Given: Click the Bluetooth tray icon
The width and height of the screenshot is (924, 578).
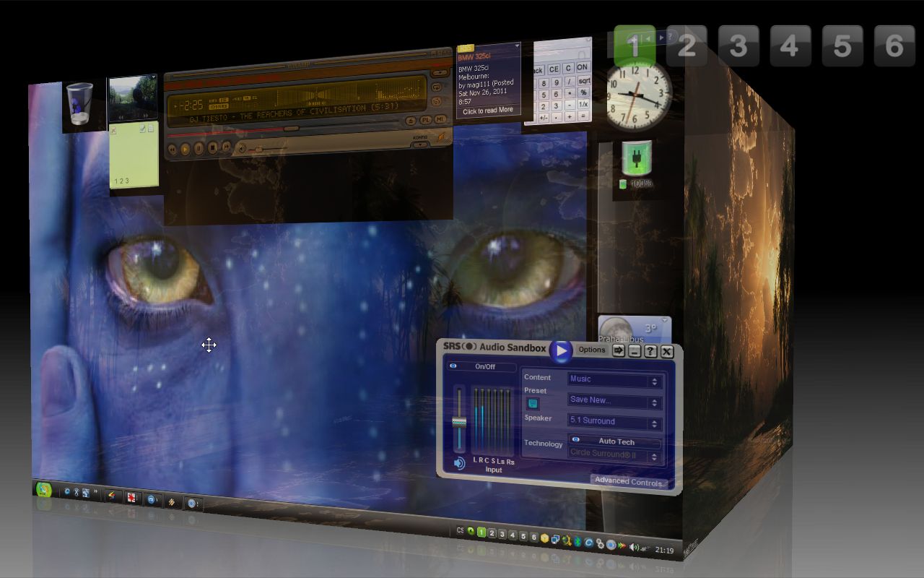Looking at the screenshot, I should coord(577,542).
